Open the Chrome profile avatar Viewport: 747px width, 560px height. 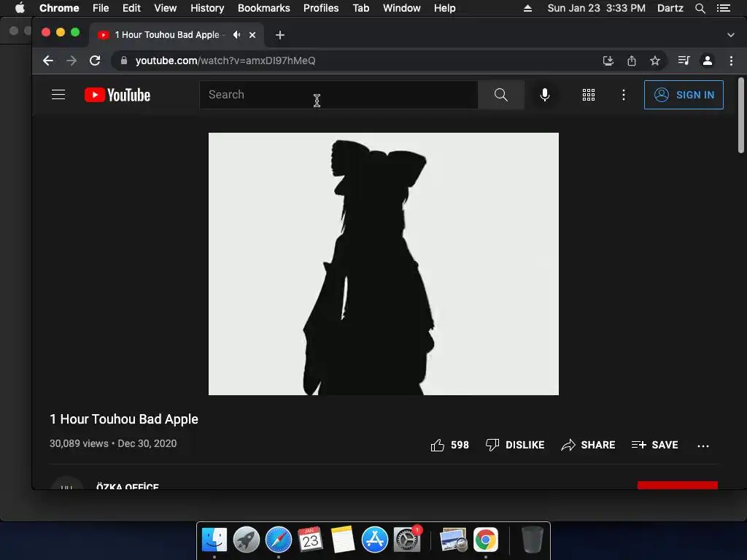point(708,61)
